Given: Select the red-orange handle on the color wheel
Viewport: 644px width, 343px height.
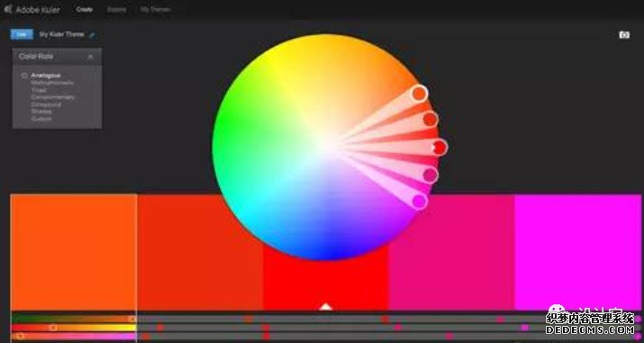Looking at the screenshot, I should 431,120.
